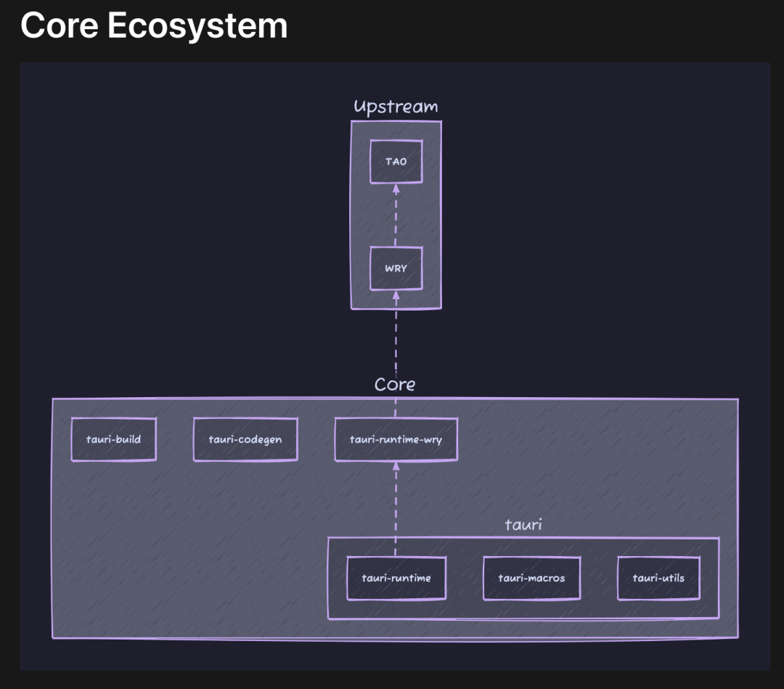784x689 pixels.
Task: Click the Upstream group label
Action: [396, 107]
